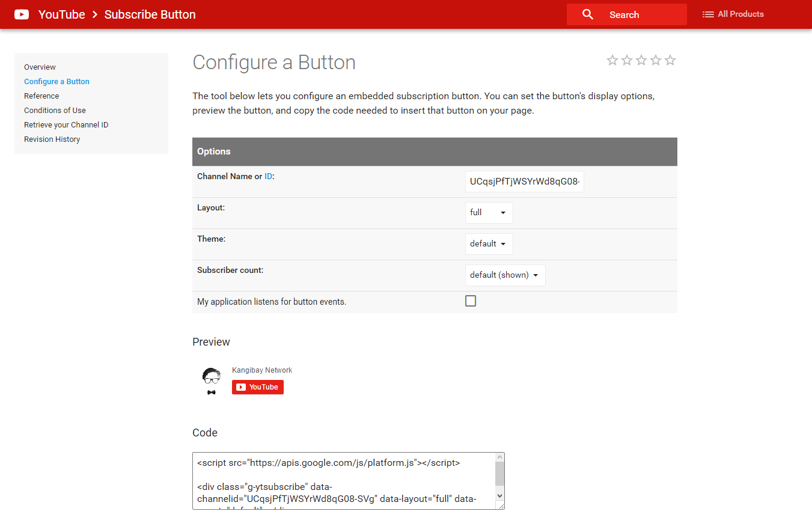
Task: Click the 'Layout:' label
Action: coord(211,207)
